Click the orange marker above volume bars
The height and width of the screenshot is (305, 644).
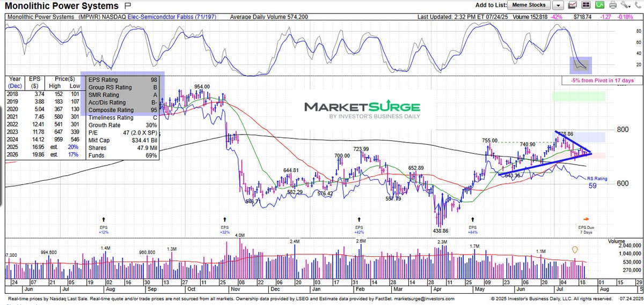click(575, 250)
